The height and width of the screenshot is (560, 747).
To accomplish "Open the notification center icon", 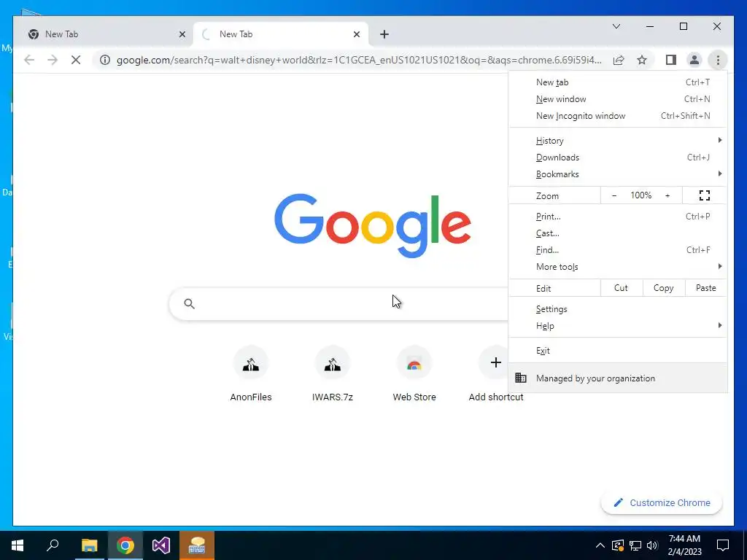I will [x=723, y=545].
